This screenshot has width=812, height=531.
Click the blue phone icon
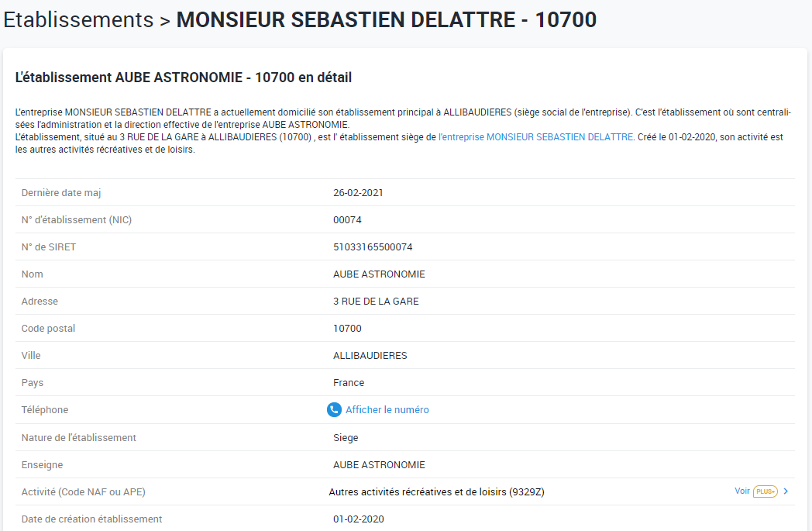coord(334,410)
